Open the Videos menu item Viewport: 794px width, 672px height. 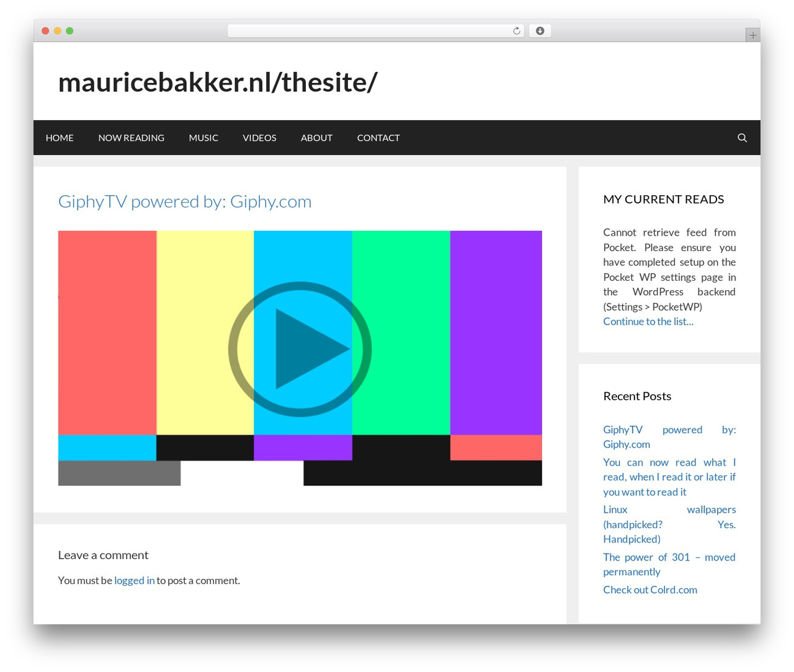click(x=259, y=138)
